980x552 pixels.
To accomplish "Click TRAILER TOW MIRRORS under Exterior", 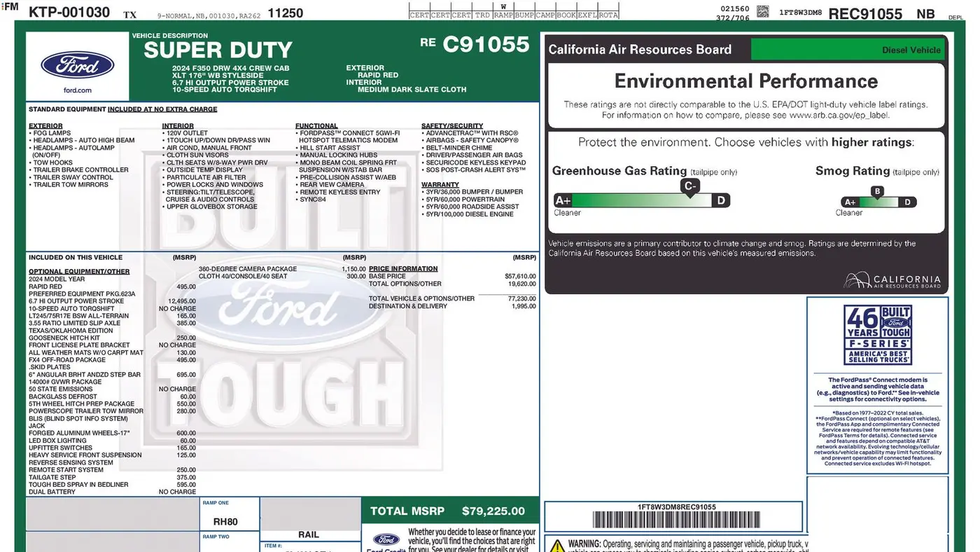I will (x=71, y=184).
